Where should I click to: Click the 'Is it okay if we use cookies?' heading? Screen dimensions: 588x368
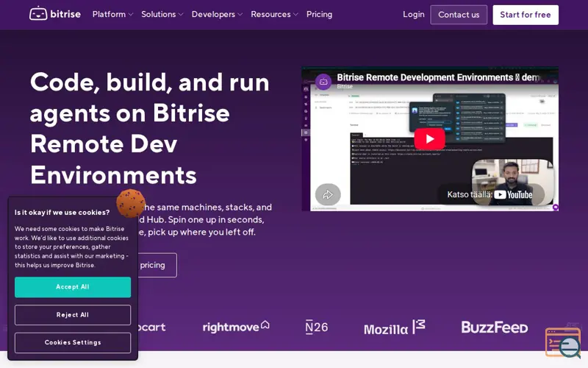coord(62,212)
